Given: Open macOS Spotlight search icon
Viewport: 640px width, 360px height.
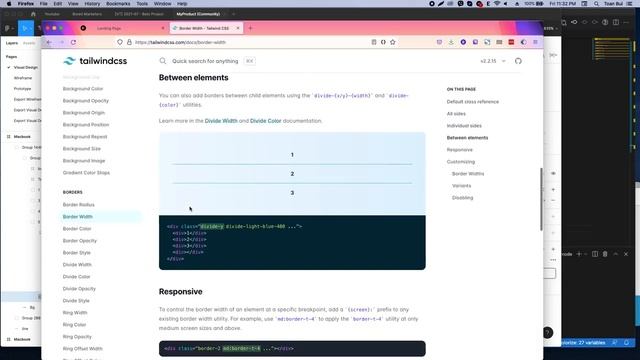Looking at the screenshot, I should [596, 4].
